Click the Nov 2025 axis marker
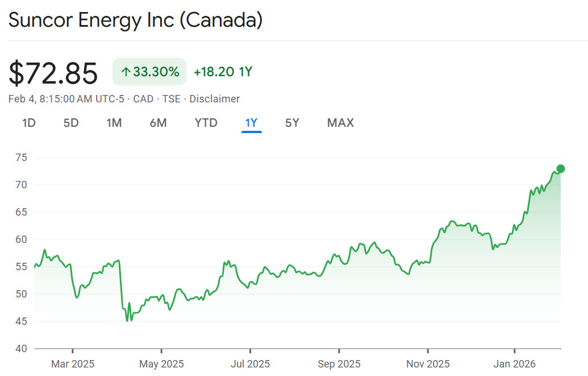Screen dimensions: 588x376 [427, 364]
